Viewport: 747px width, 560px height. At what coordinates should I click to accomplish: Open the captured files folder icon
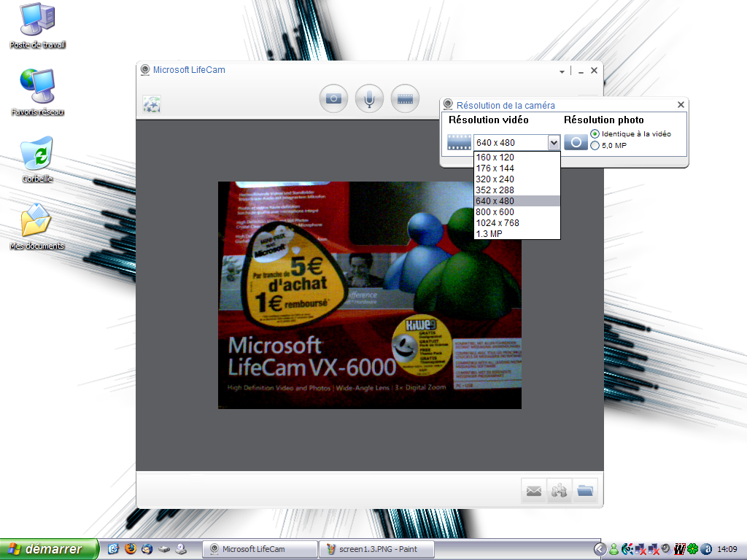tap(584, 491)
